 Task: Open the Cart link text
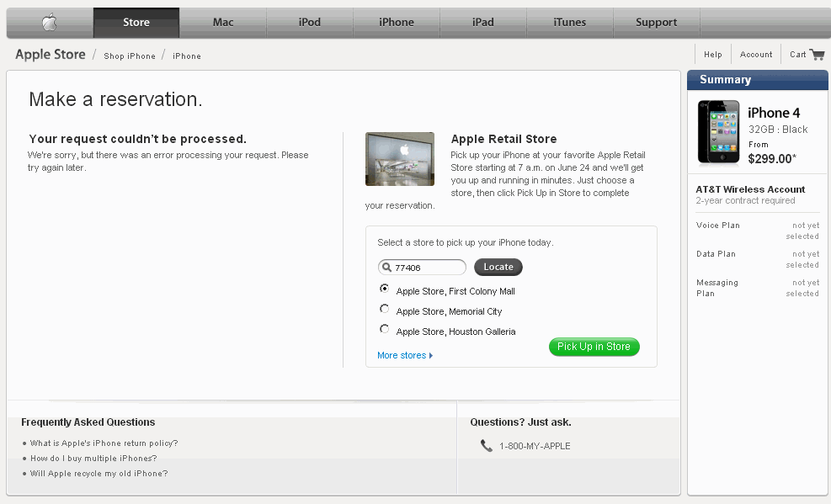797,55
